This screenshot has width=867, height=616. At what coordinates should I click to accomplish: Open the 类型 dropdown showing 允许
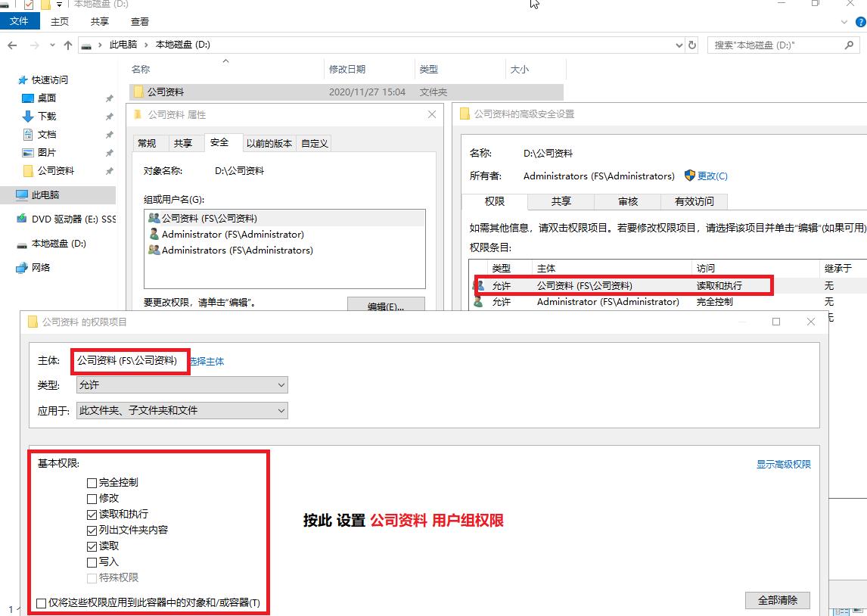[x=280, y=385]
